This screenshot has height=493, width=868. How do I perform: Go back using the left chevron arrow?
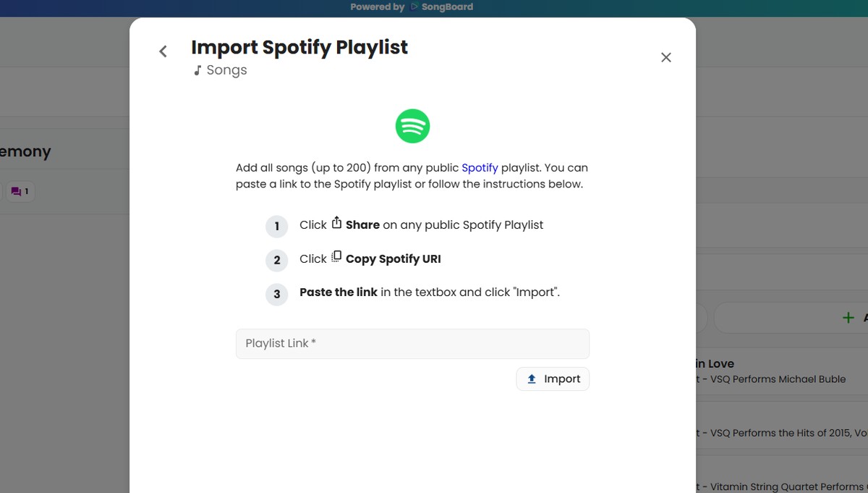(163, 51)
